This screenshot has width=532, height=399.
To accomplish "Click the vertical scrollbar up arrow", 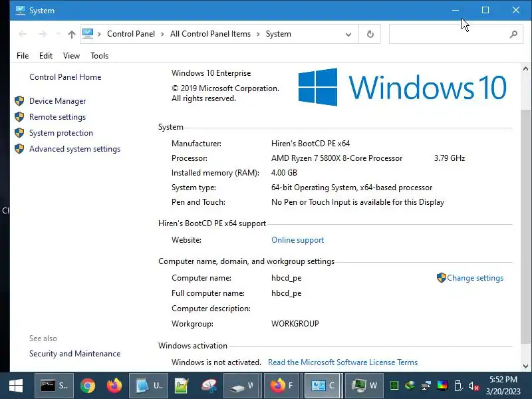I will click(525, 69).
